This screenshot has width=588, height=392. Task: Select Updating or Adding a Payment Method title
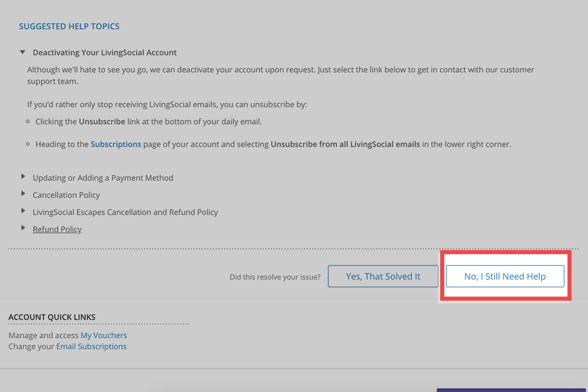pyautogui.click(x=103, y=178)
